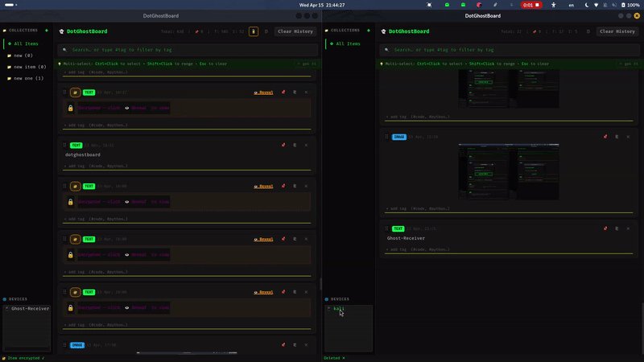Image resolution: width=644 pixels, height=362 pixels.
Task: Click eye reveal in encrypted box above dotghostboard
Action: pyautogui.click(x=127, y=108)
